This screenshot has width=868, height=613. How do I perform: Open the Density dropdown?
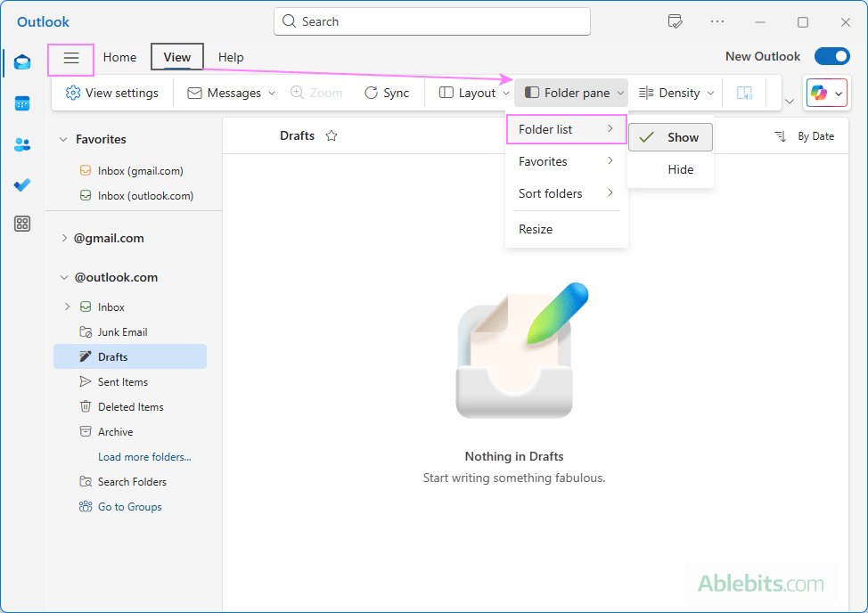[676, 93]
